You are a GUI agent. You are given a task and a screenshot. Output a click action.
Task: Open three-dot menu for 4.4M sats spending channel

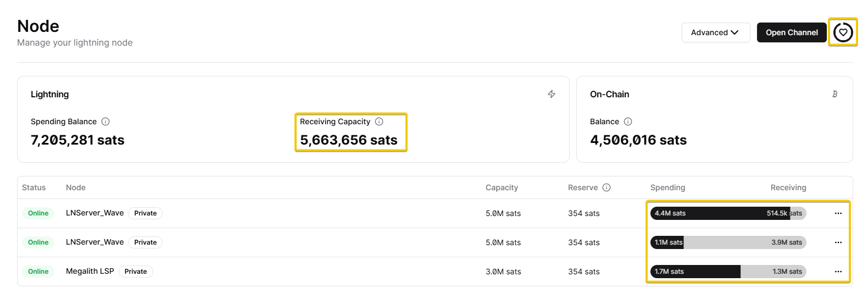coord(838,213)
